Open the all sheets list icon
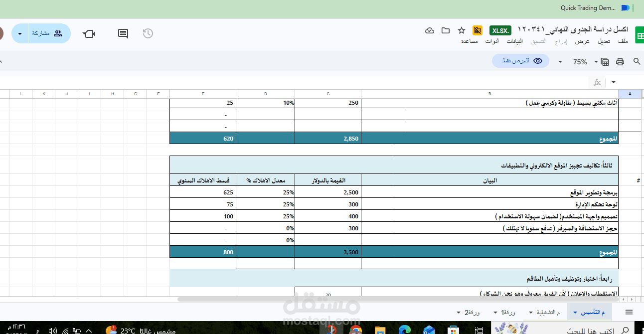 coord(629,312)
